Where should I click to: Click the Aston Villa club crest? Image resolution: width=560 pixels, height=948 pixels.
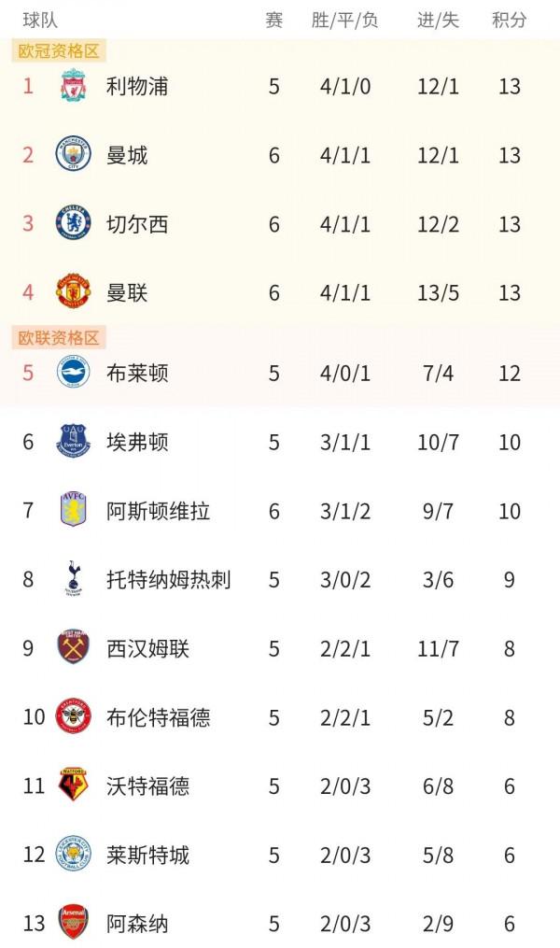tap(74, 511)
